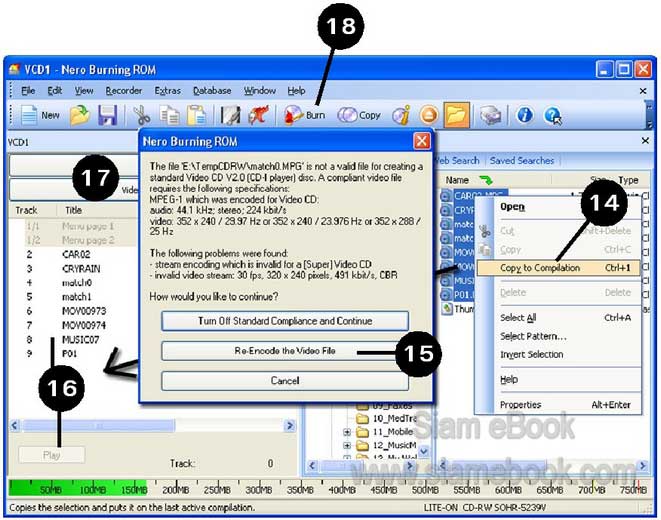This screenshot has height=520, width=661.
Task: Activate the context help question icon
Action: (553, 115)
